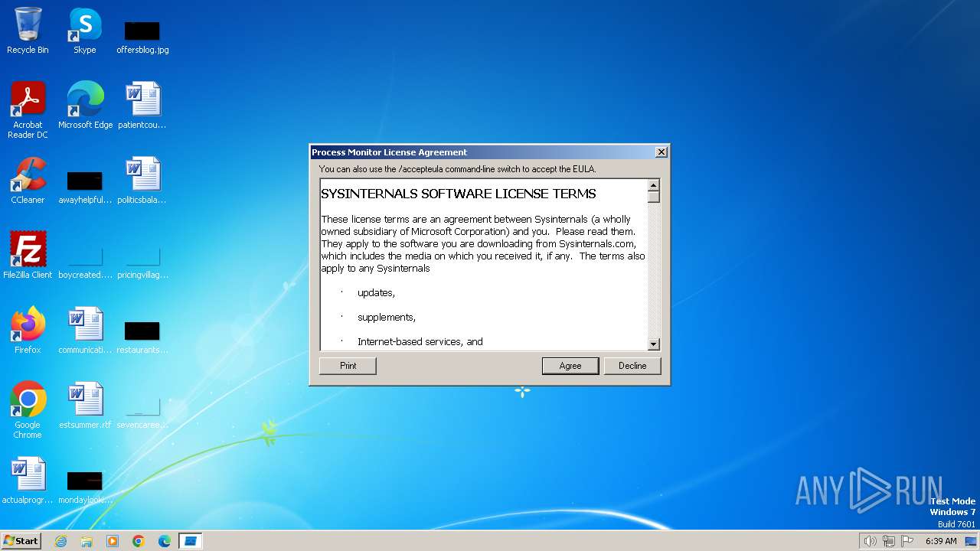Image resolution: width=980 pixels, height=551 pixels.
Task: Select the communicati... Word document icon
Action: [x=85, y=330]
